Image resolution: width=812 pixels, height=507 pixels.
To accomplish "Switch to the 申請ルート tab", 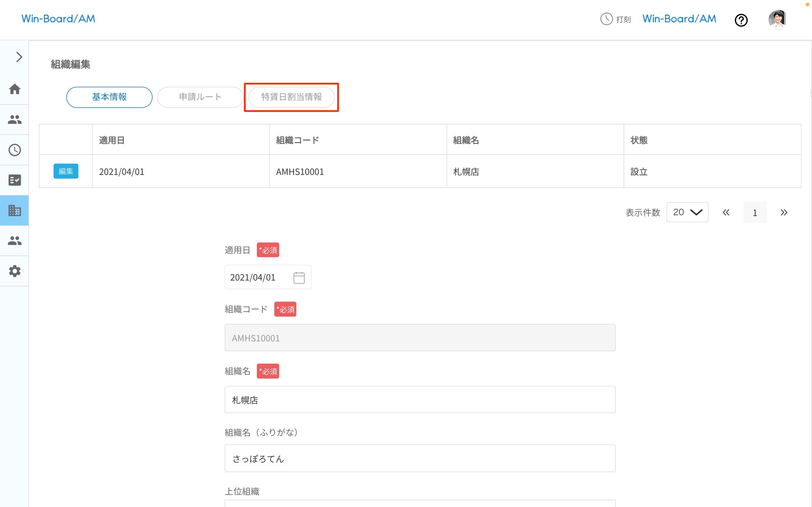I will (x=200, y=97).
